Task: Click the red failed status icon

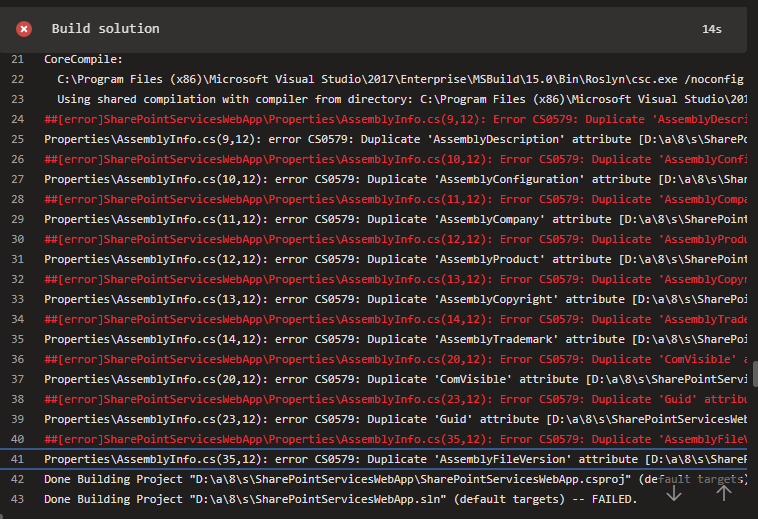Action: (24, 29)
